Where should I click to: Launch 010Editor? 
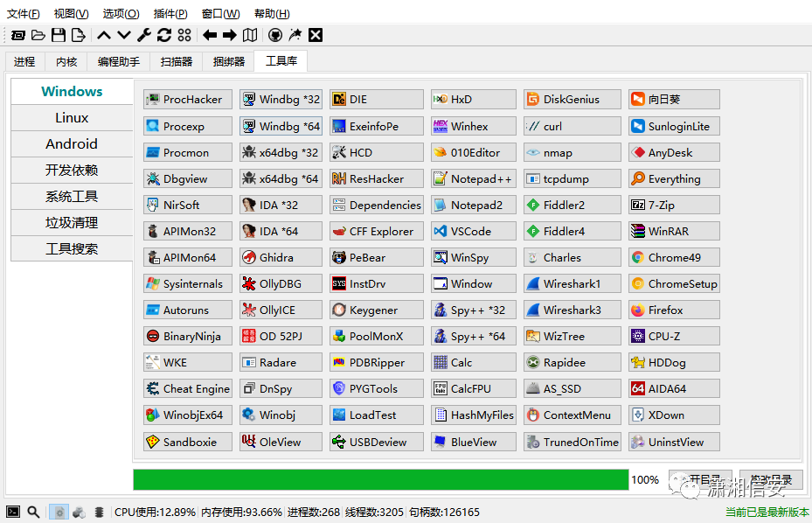tap(474, 152)
